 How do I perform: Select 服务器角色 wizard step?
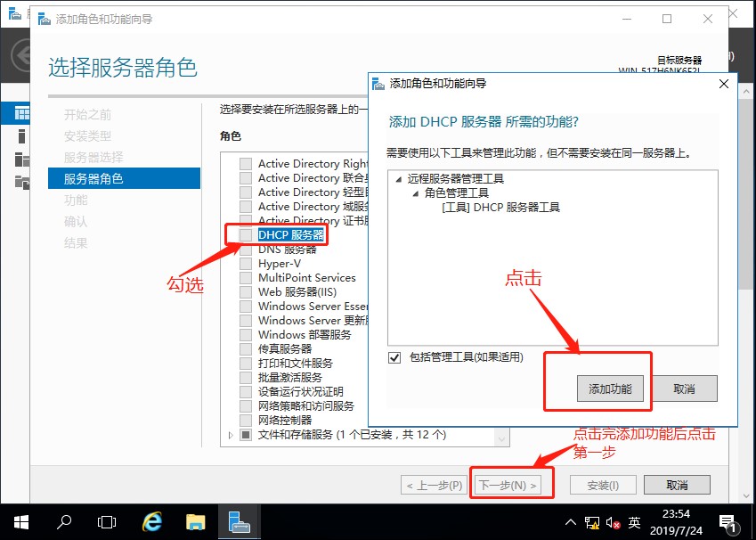pyautogui.click(x=124, y=178)
